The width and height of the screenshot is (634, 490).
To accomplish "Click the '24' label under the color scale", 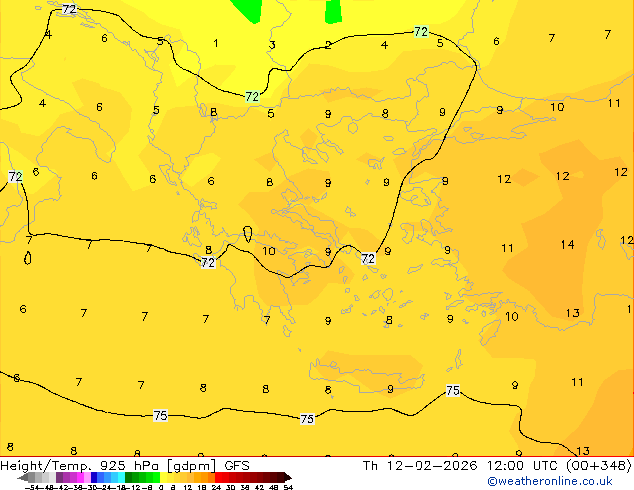I will (x=216, y=487).
